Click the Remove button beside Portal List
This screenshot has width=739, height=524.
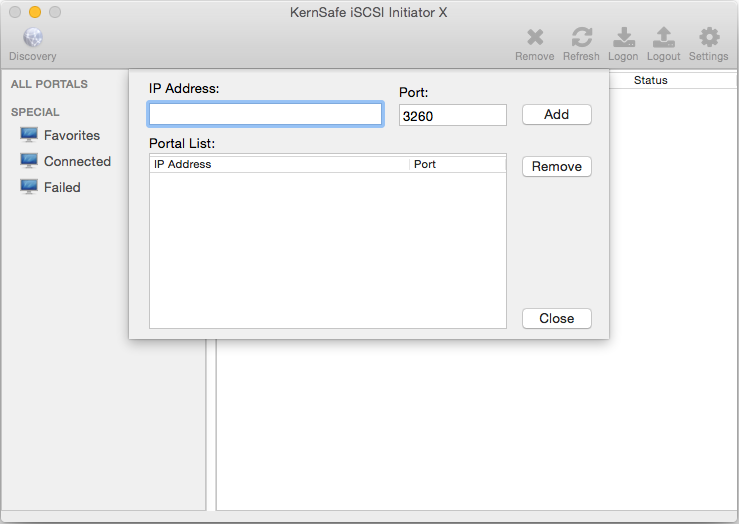click(x=557, y=166)
